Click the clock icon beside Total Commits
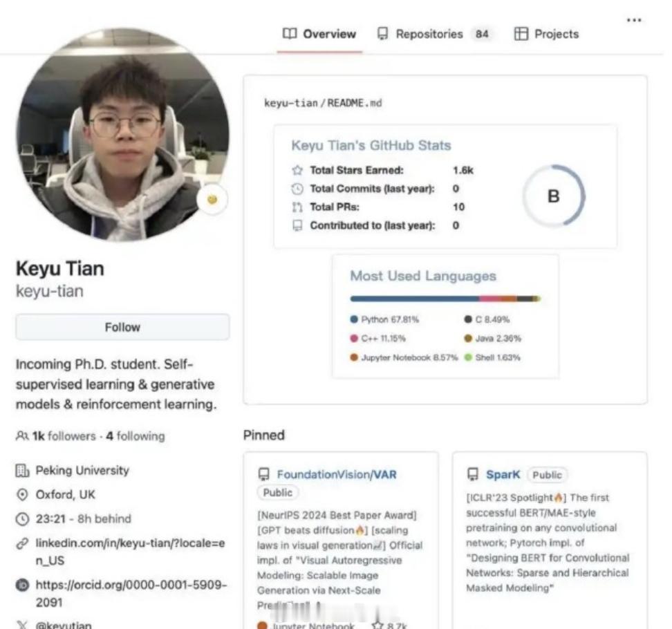 (297, 189)
